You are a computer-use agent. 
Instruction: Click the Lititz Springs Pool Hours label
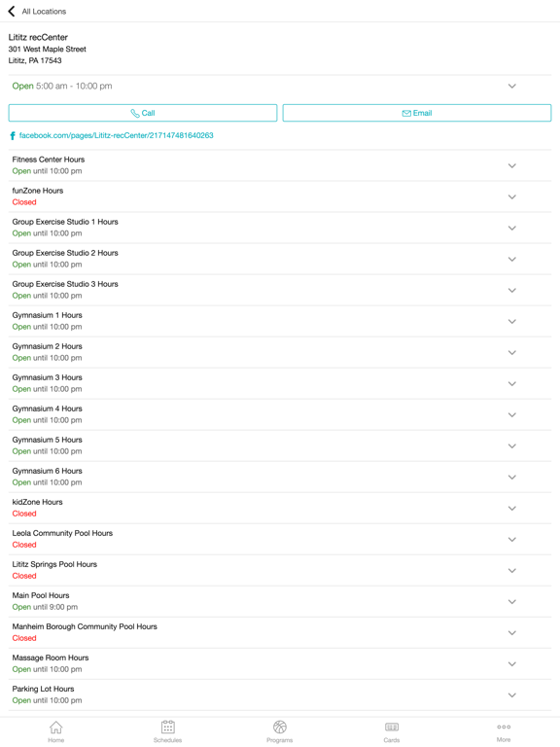[54, 564]
